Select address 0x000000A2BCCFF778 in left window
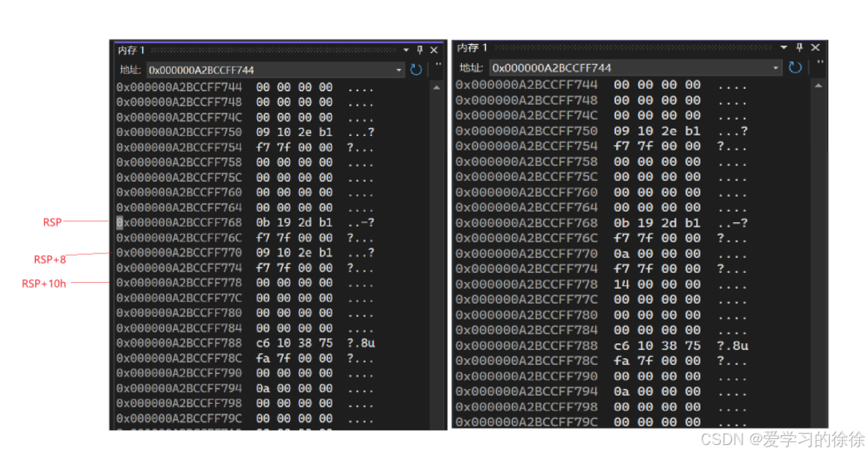The image size is (868, 454). (x=179, y=283)
